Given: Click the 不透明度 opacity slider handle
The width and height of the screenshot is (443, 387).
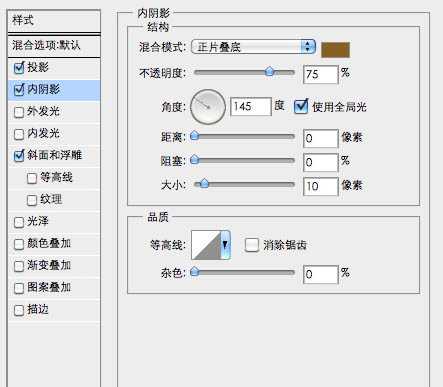Looking at the screenshot, I should coord(269,72).
